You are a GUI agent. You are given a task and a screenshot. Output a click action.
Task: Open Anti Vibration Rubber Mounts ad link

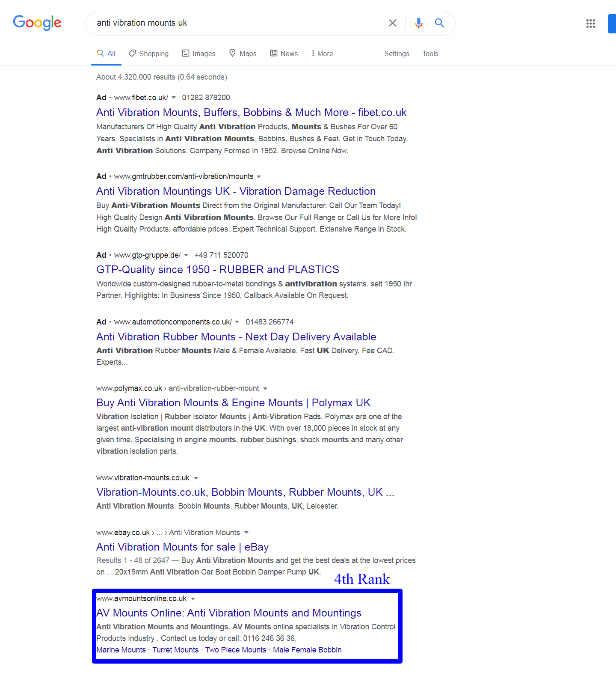point(236,337)
